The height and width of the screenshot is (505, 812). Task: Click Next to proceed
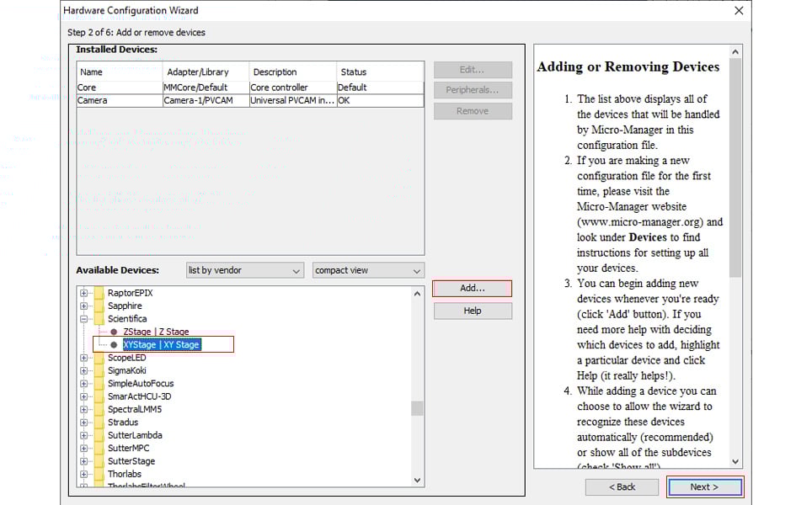point(704,486)
